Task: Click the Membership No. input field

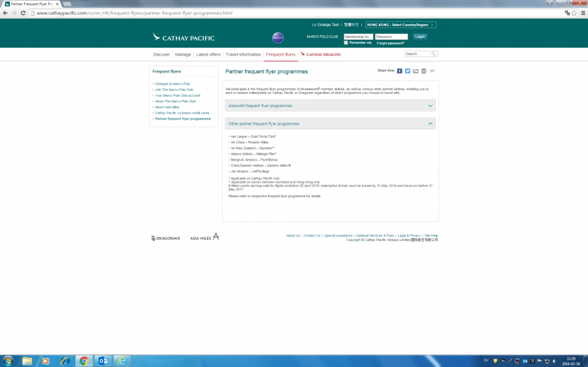Action: pyautogui.click(x=358, y=37)
